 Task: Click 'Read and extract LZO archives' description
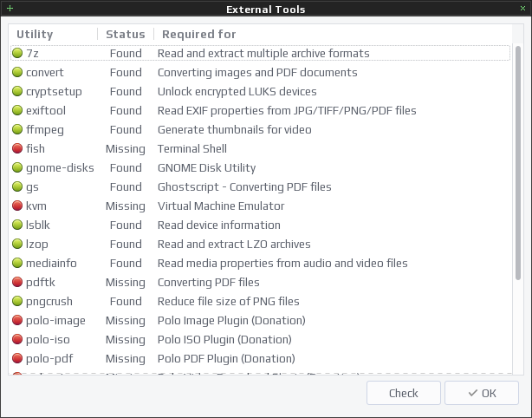coord(234,244)
